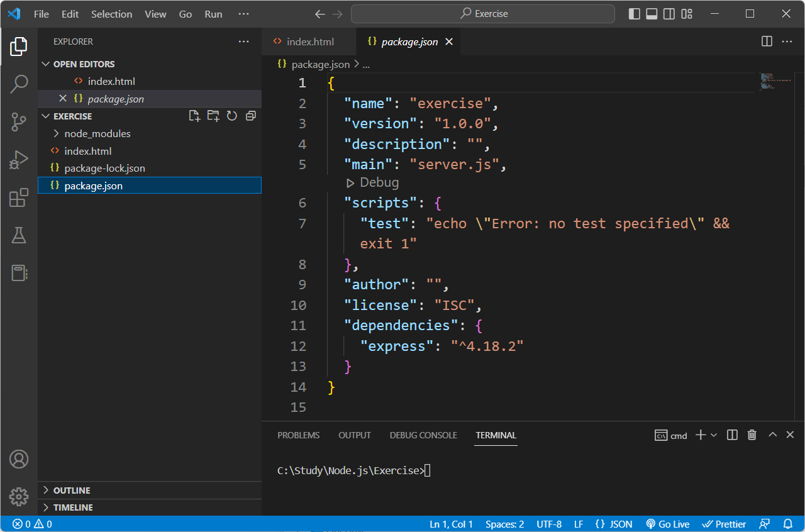Toggle the secondary side bar layout button
This screenshot has height=532, width=805.
[670, 14]
